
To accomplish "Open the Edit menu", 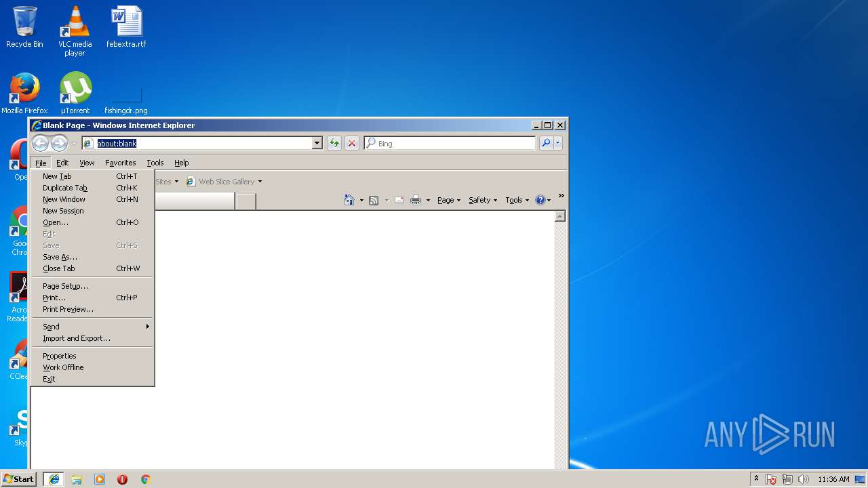I will pos(62,163).
